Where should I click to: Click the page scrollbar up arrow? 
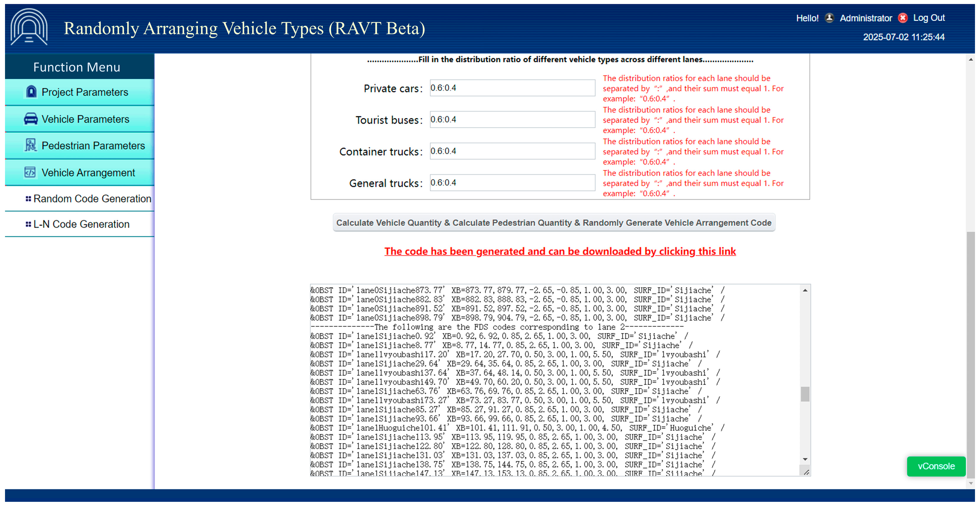click(x=971, y=59)
